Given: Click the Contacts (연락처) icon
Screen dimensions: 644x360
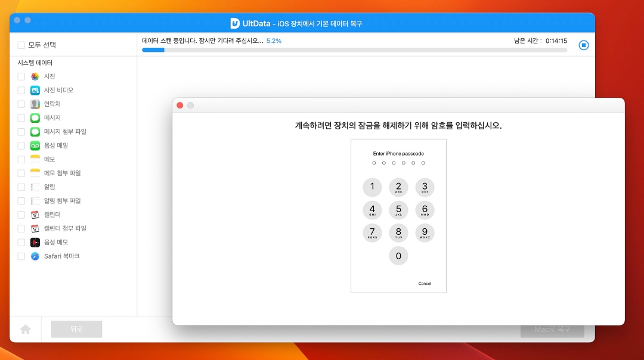Looking at the screenshot, I should pyautogui.click(x=35, y=104).
